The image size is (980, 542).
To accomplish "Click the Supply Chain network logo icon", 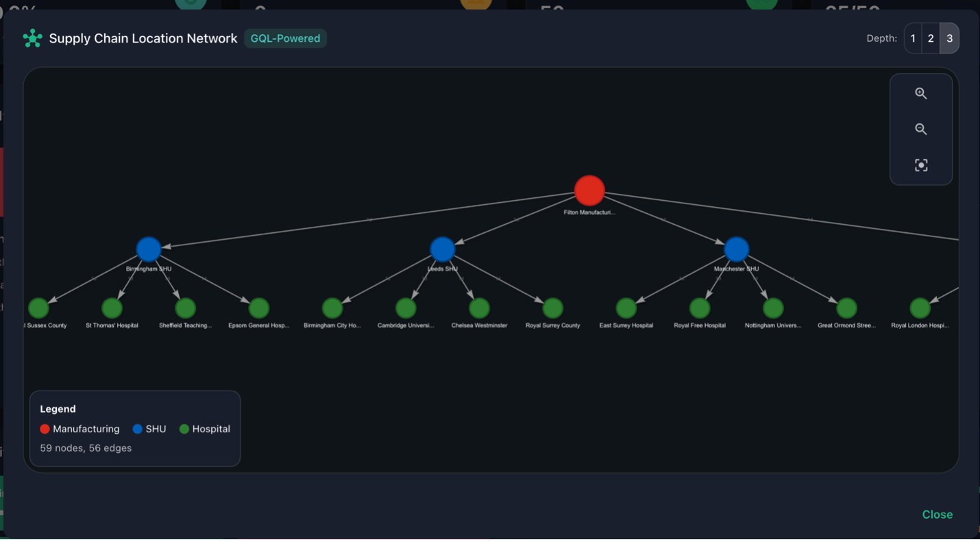I will (32, 38).
